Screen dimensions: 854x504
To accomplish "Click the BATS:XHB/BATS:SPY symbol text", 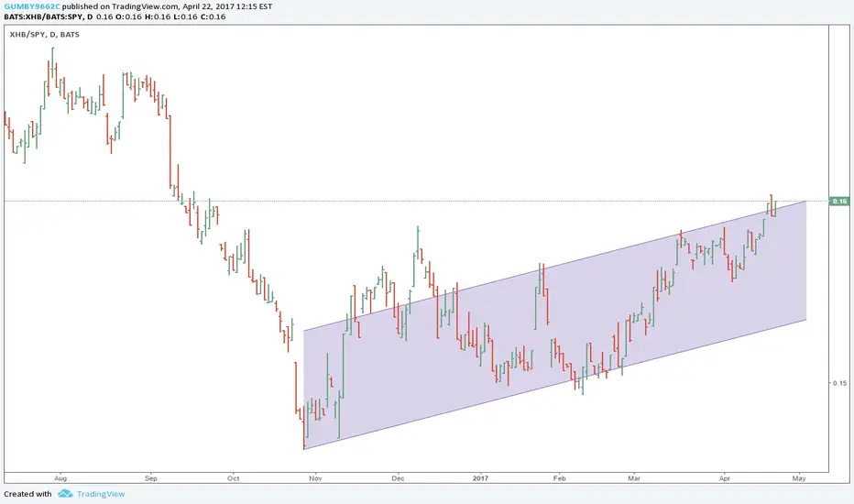I will (x=44, y=16).
